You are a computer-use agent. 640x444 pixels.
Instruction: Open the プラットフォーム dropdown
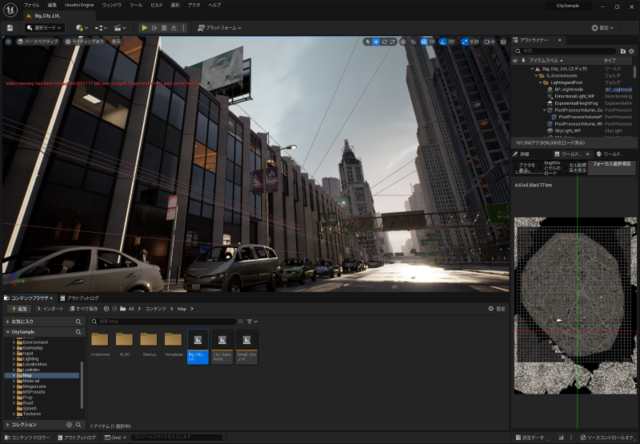pyautogui.click(x=219, y=28)
